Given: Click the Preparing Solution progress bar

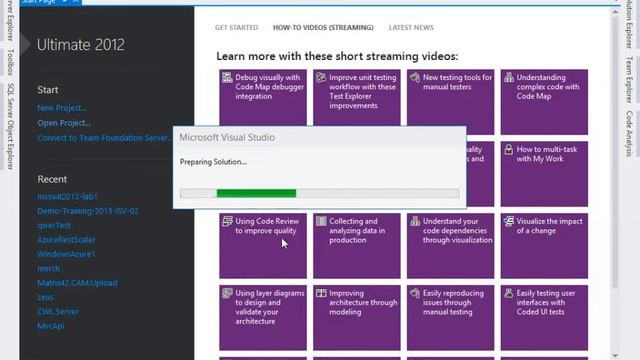Looking at the screenshot, I should point(320,193).
